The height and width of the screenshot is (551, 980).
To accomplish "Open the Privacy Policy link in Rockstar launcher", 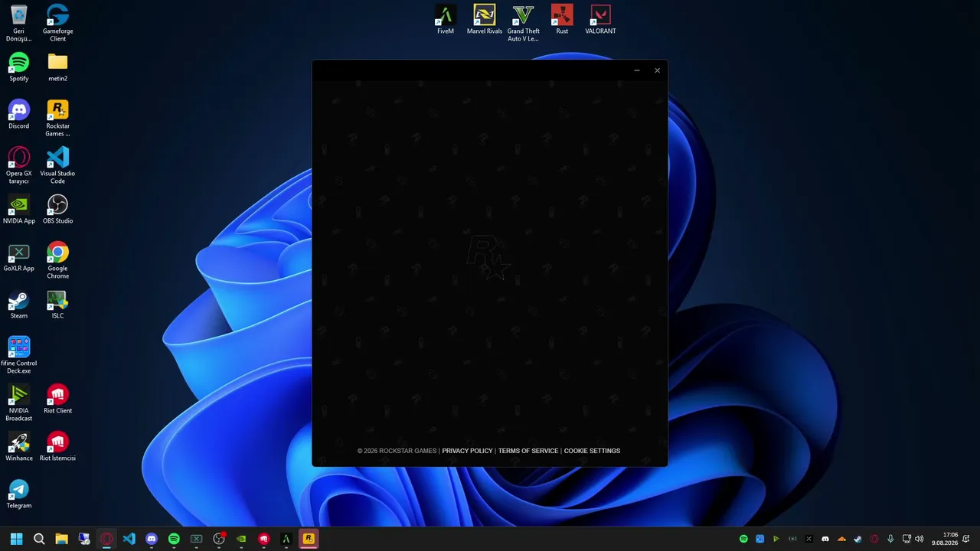I will [x=467, y=451].
